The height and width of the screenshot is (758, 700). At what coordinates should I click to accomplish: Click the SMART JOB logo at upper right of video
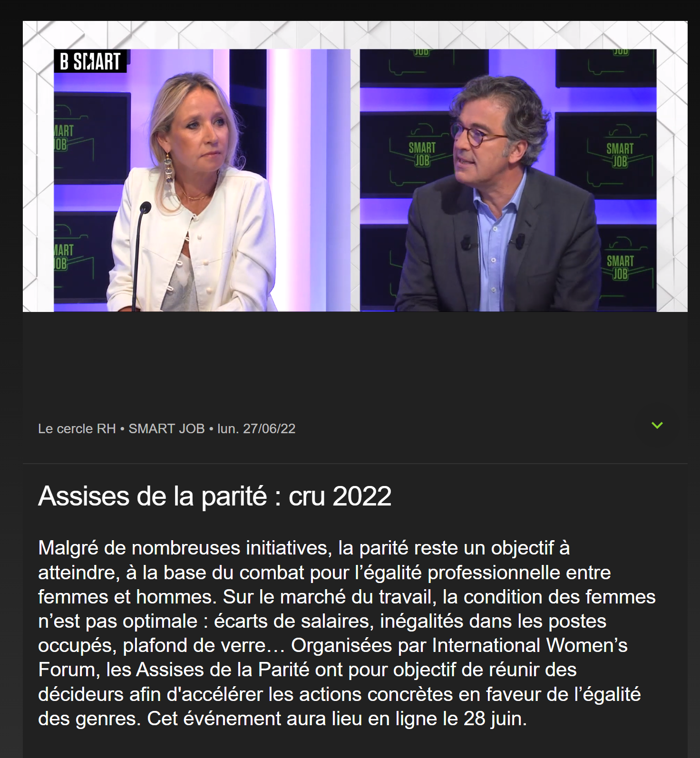point(620,155)
